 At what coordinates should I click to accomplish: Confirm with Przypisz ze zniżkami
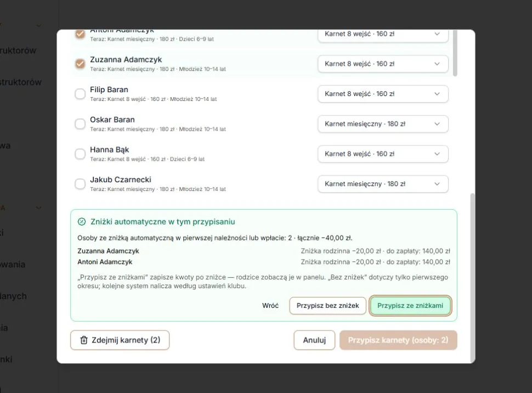coord(410,305)
